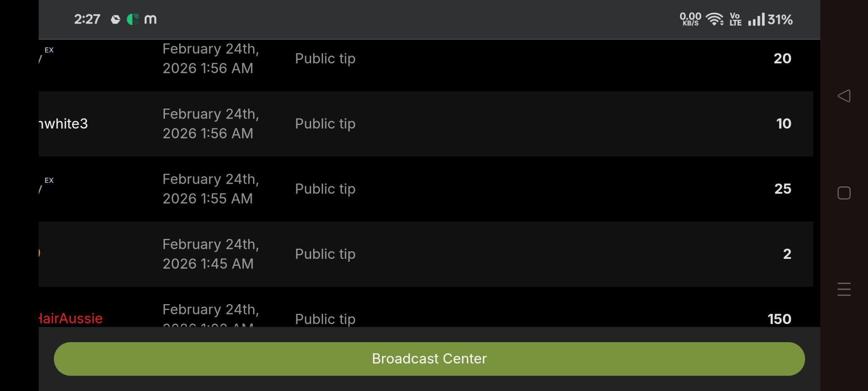This screenshot has height=391, width=868.
Task: Tap the green notification icon in status bar
Action: [132, 19]
